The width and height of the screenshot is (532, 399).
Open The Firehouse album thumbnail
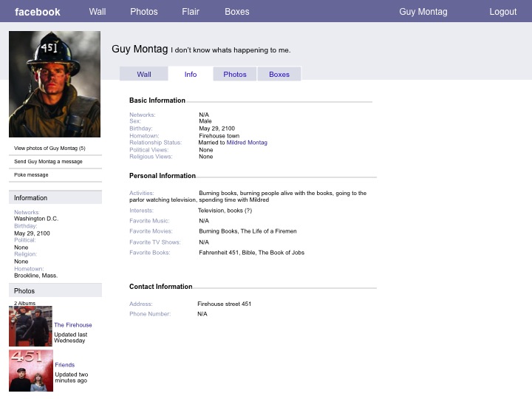[x=30, y=327]
